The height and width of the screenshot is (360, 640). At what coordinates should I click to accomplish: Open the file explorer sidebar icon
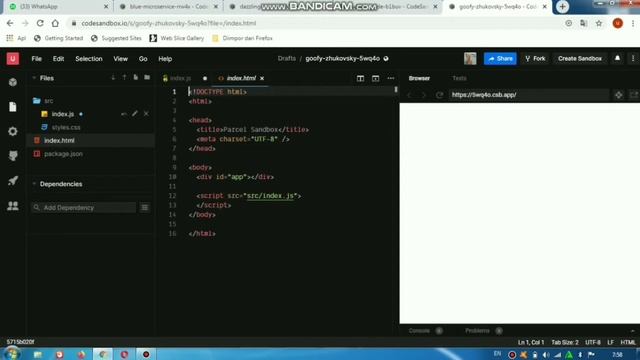tap(13, 107)
